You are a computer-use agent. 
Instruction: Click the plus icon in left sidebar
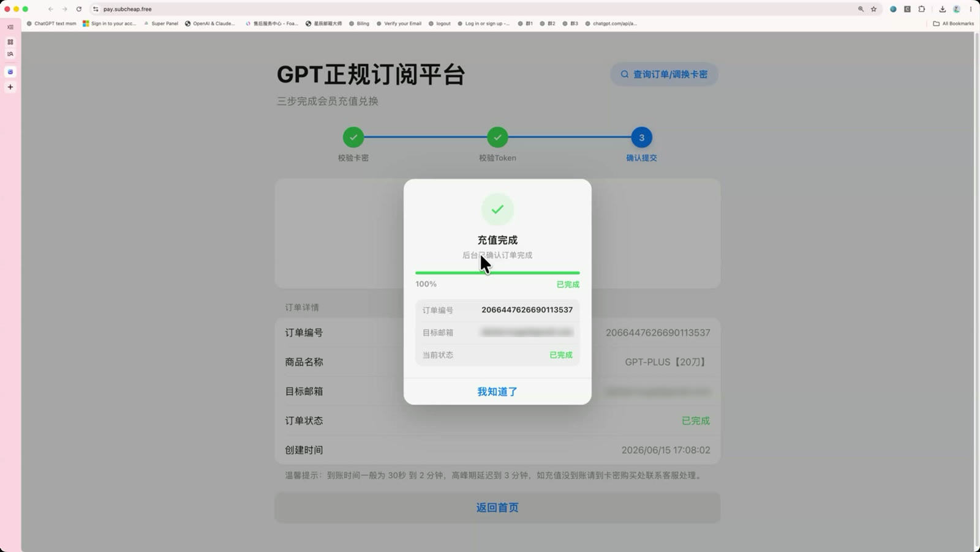(x=10, y=87)
